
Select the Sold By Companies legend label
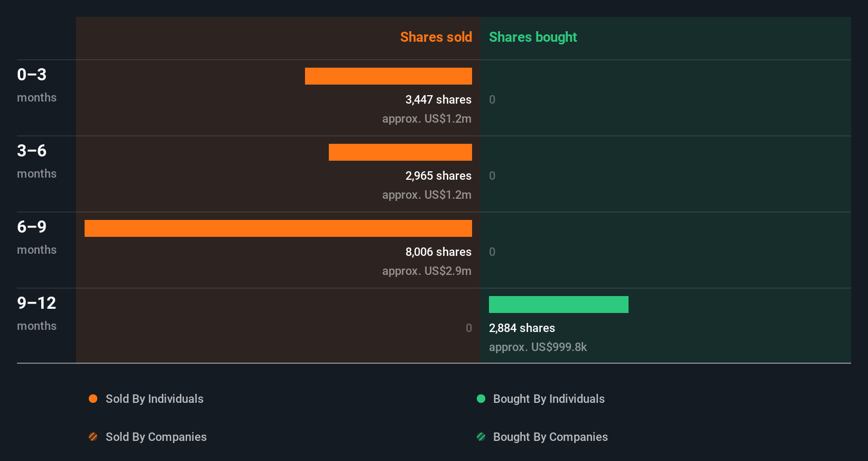pos(156,437)
